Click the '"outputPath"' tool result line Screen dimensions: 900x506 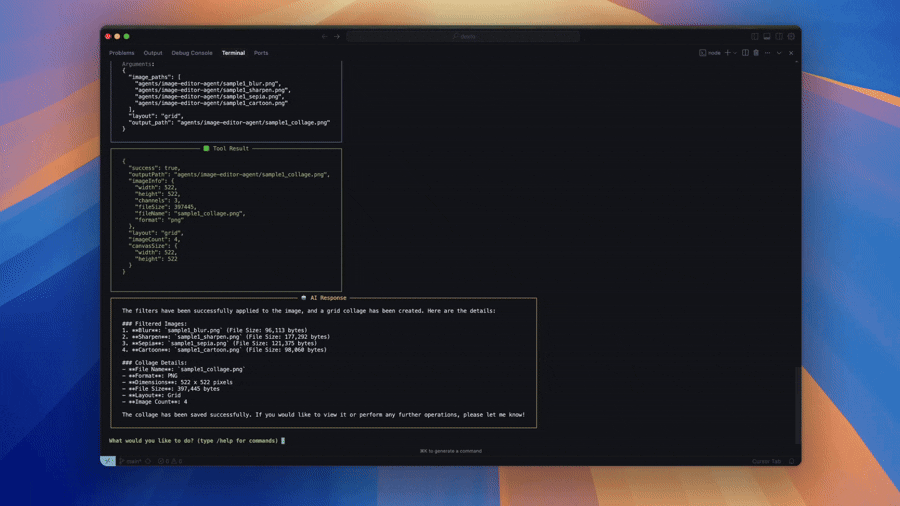229,174
